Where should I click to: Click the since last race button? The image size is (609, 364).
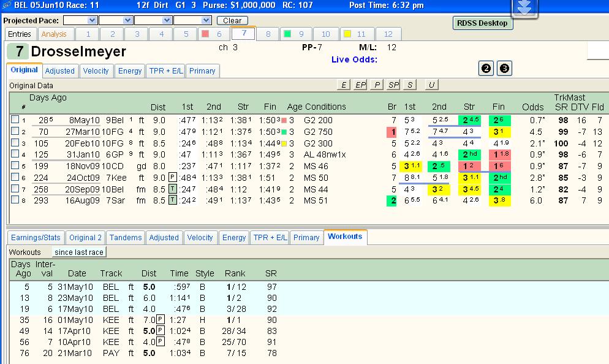coord(79,252)
